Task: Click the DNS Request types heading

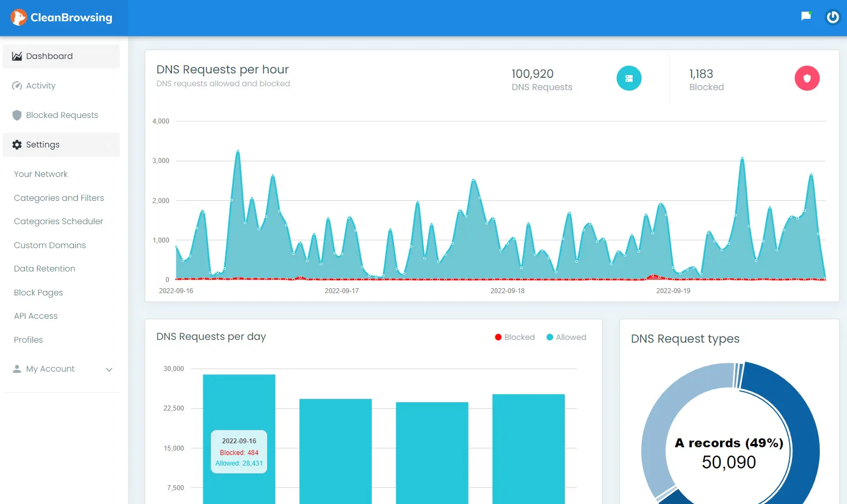Action: coord(685,339)
